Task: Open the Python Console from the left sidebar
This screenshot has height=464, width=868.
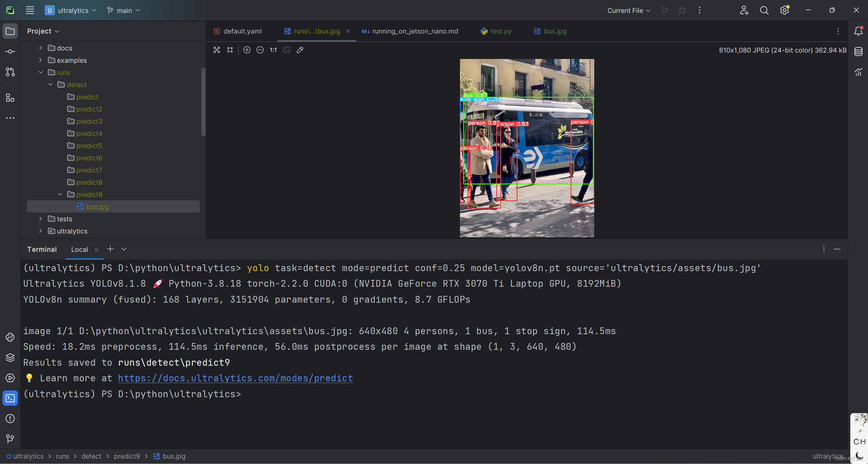Action: (x=10, y=337)
